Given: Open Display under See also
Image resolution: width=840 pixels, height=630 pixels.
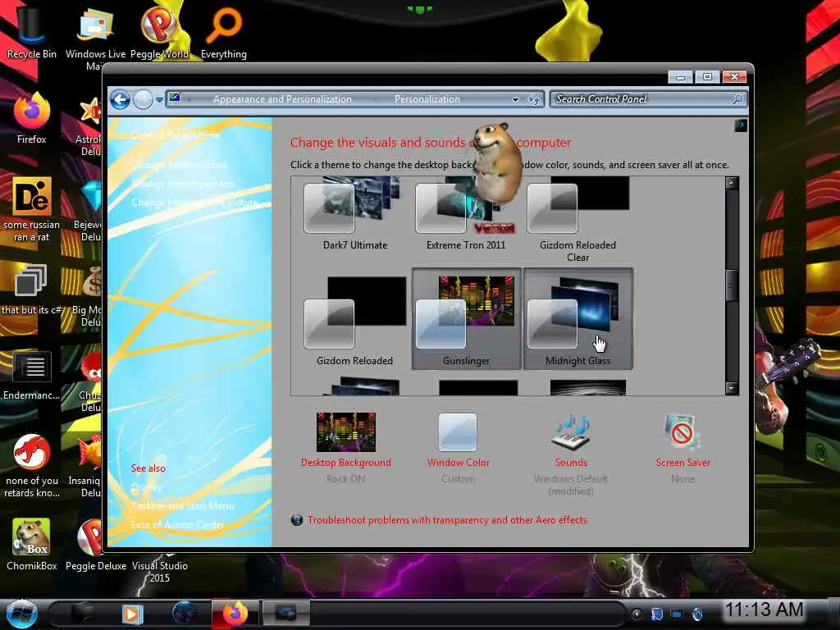Looking at the screenshot, I should tap(146, 487).
